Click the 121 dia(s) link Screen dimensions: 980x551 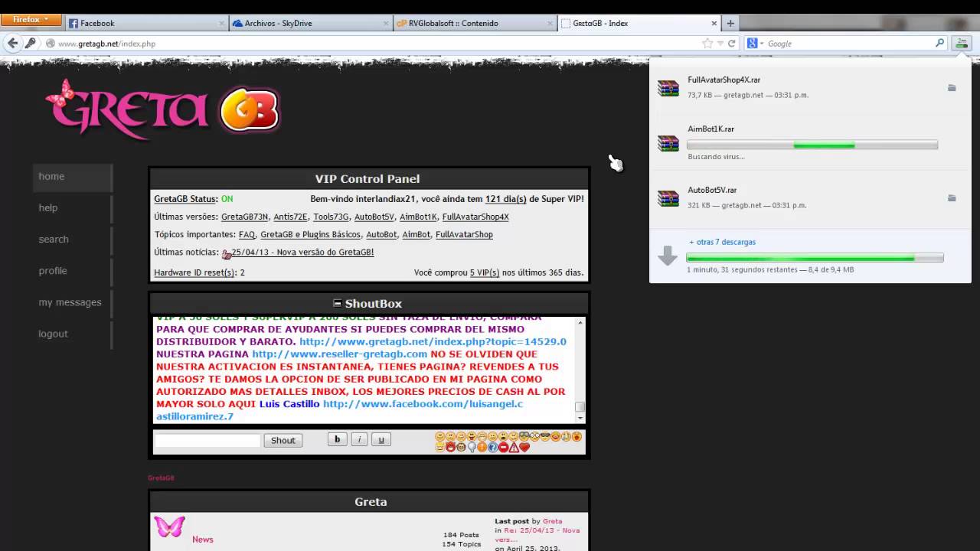tap(505, 199)
